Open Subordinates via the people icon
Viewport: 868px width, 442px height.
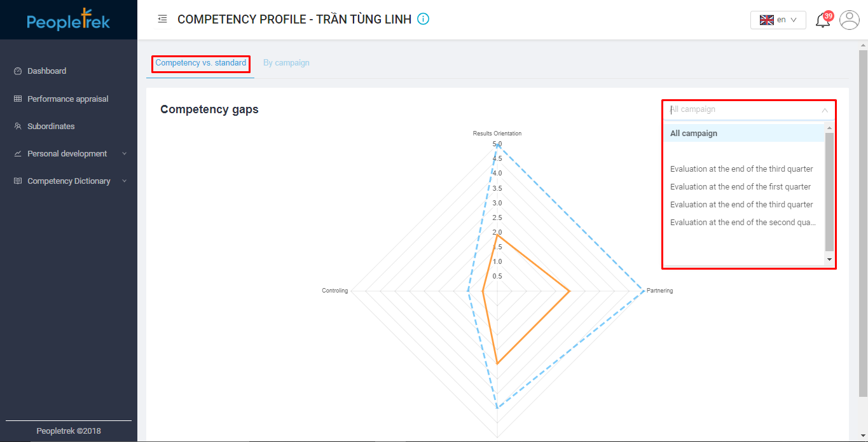17,126
